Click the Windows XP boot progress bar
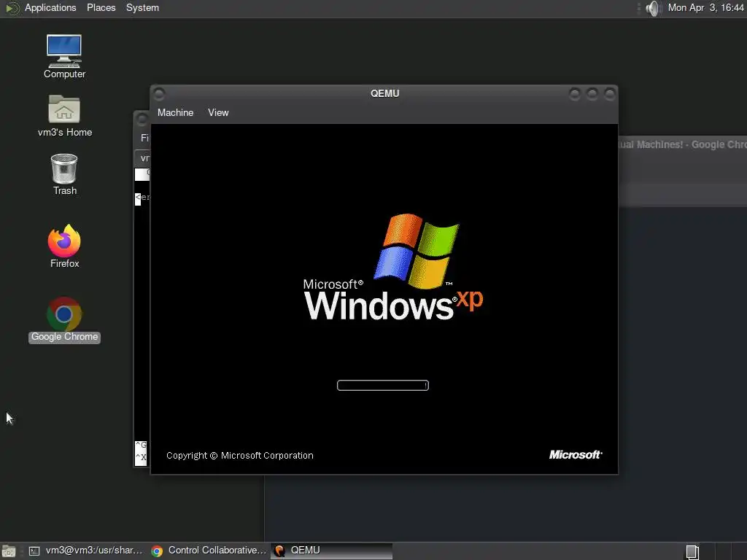 [x=382, y=385]
